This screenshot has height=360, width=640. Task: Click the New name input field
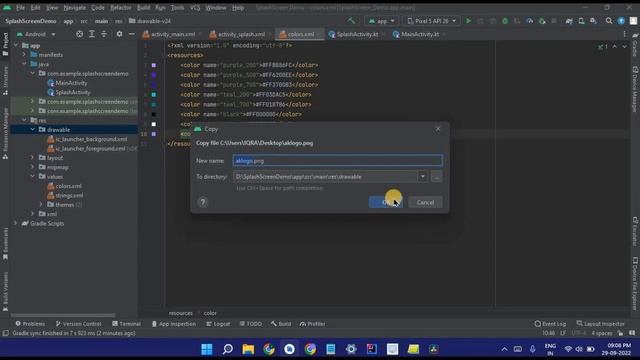[x=338, y=160]
